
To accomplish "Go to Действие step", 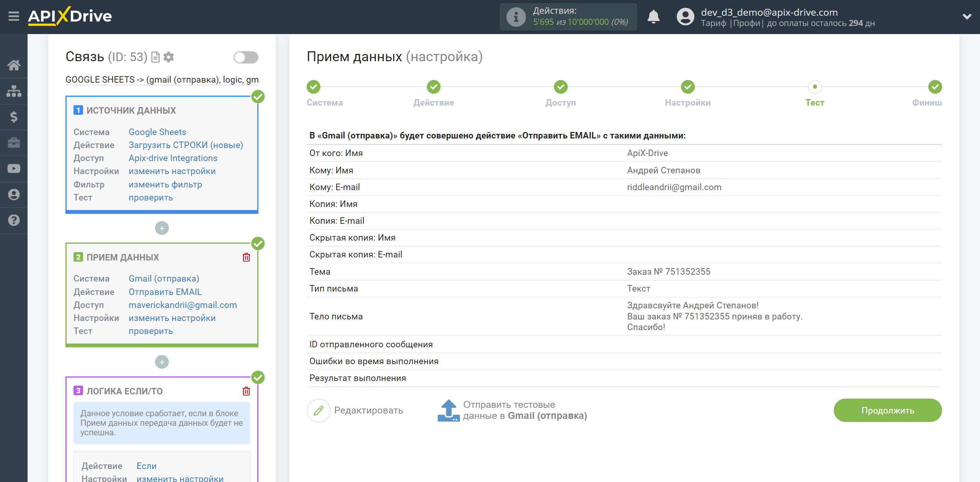I will (x=434, y=87).
